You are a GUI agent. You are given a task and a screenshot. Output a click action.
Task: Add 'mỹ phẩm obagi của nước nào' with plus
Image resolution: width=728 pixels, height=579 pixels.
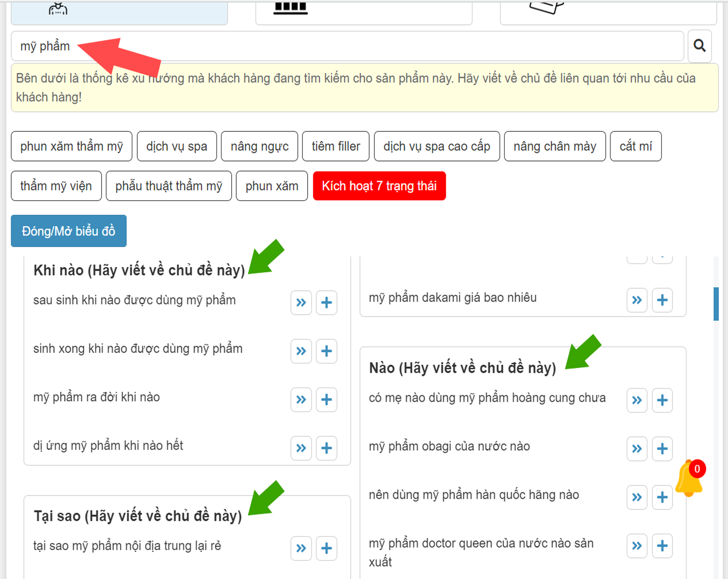pos(662,449)
